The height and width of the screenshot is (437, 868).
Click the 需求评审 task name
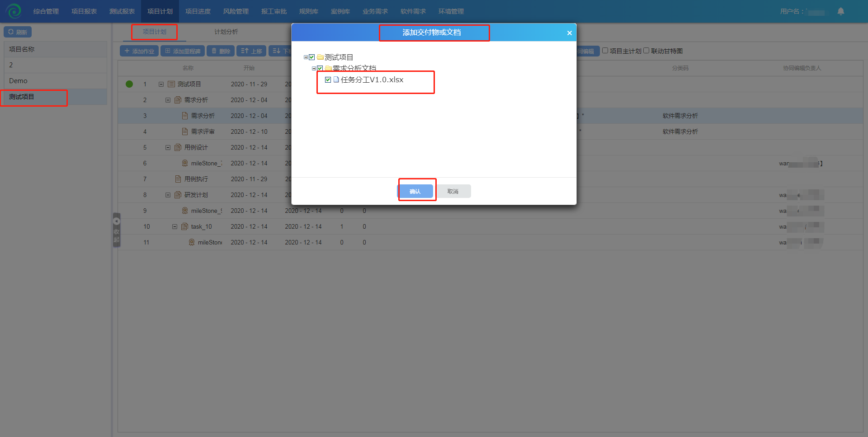coord(203,132)
